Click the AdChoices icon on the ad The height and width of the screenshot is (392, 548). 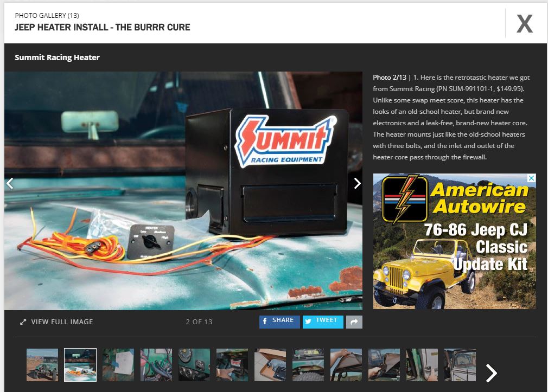[x=532, y=178]
